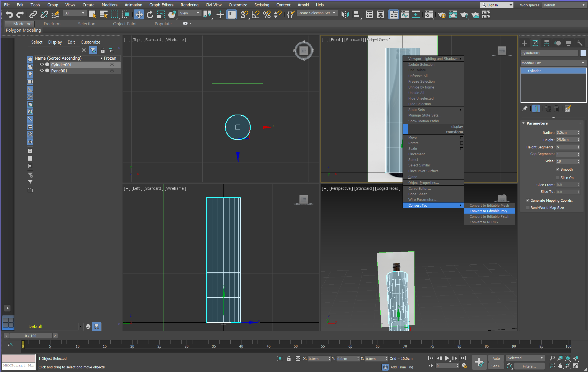Screen dimensions: 588x372
Task: Click the Undo arrow icon
Action: [9, 14]
